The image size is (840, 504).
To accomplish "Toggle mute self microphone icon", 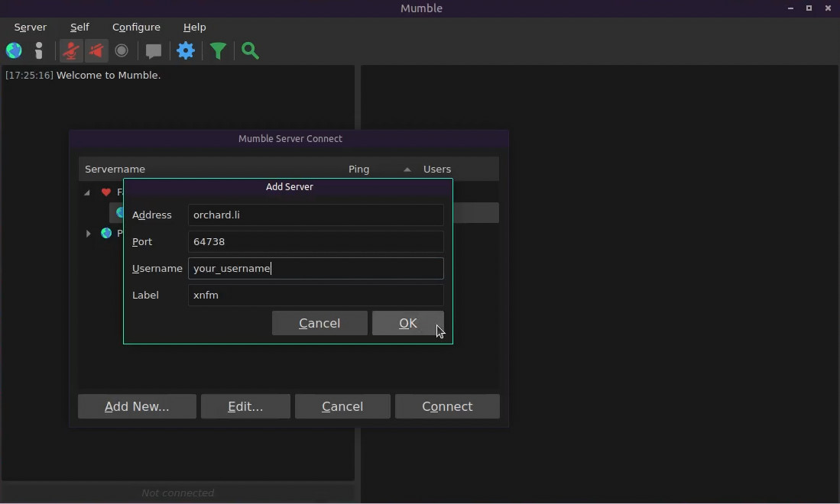I will 71,51.
